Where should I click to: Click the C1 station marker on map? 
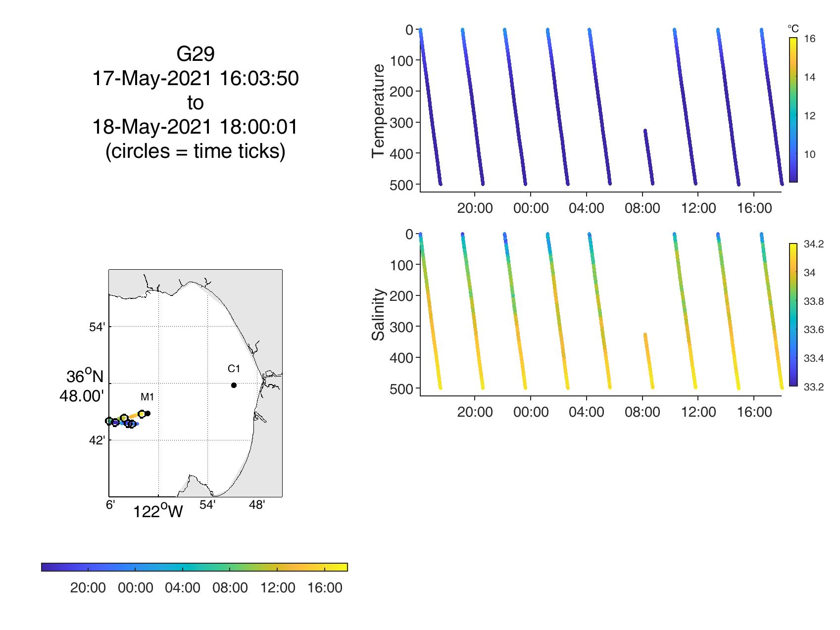[234, 385]
